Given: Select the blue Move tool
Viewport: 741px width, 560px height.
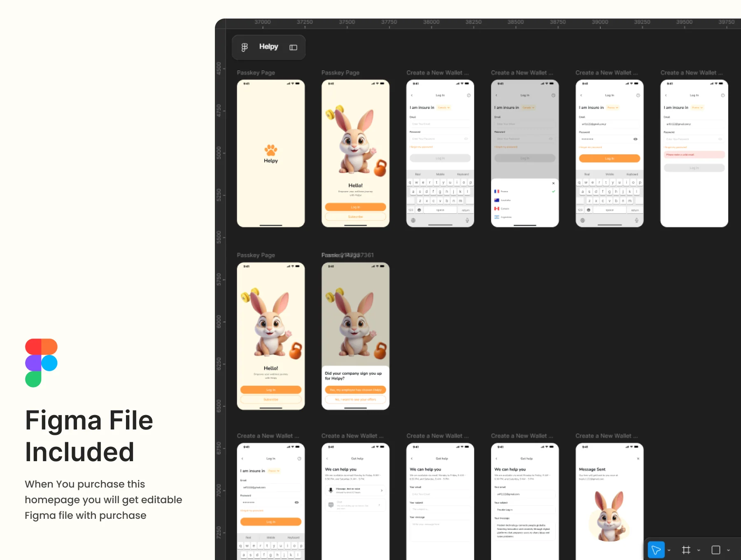Looking at the screenshot, I should tap(656, 550).
